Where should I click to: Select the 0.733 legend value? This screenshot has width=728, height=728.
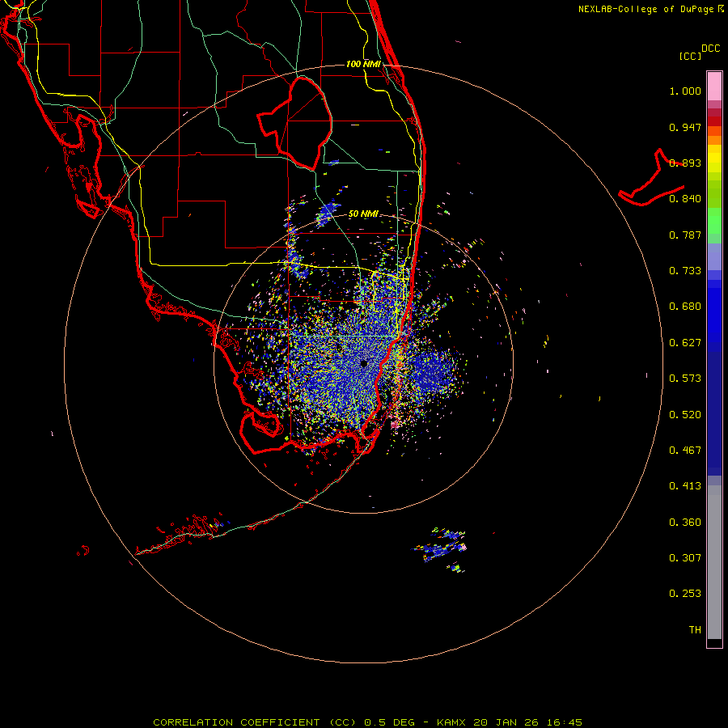coord(685,271)
